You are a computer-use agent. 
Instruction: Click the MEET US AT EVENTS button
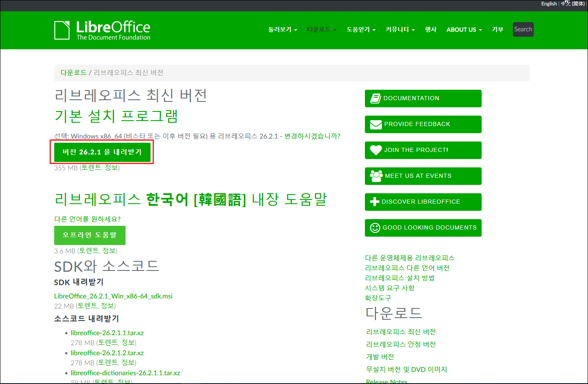tap(423, 176)
